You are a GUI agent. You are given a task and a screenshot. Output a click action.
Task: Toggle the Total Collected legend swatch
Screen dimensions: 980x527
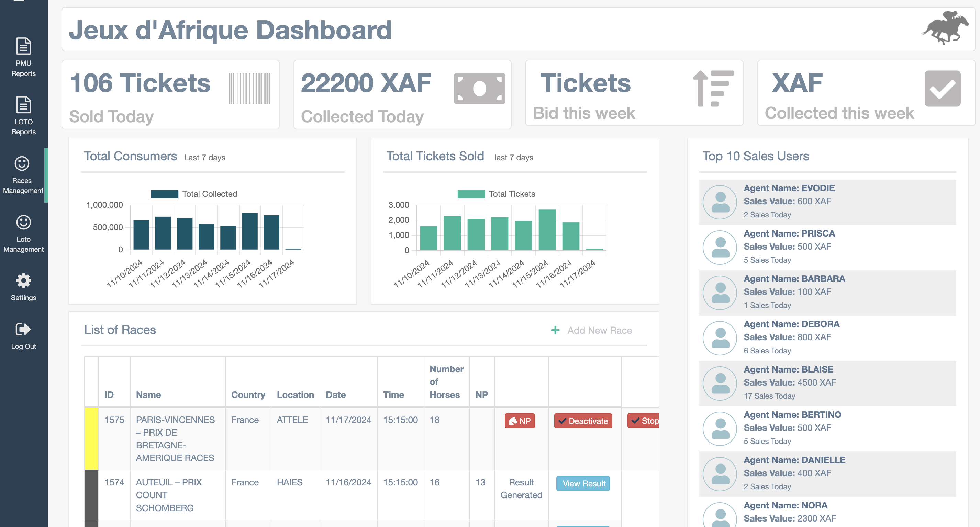pyautogui.click(x=164, y=194)
